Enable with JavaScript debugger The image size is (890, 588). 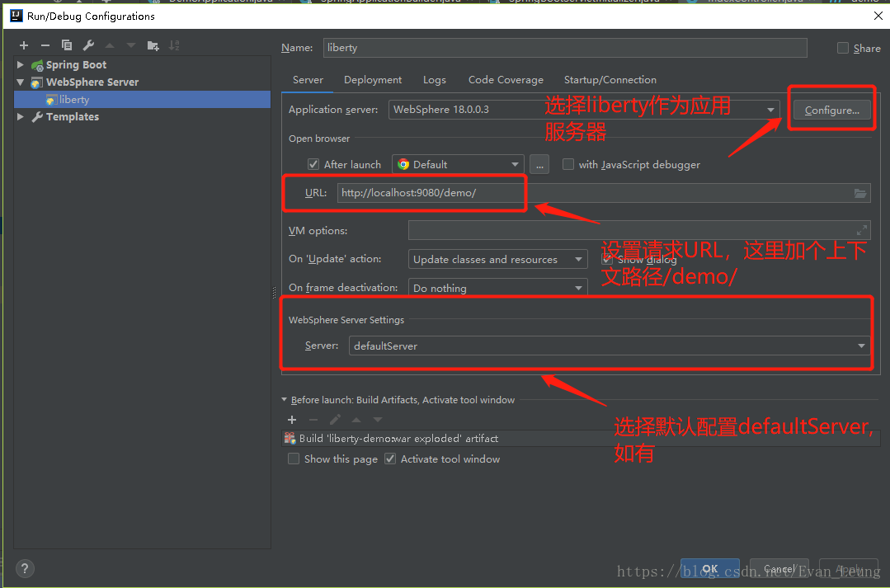(x=568, y=165)
